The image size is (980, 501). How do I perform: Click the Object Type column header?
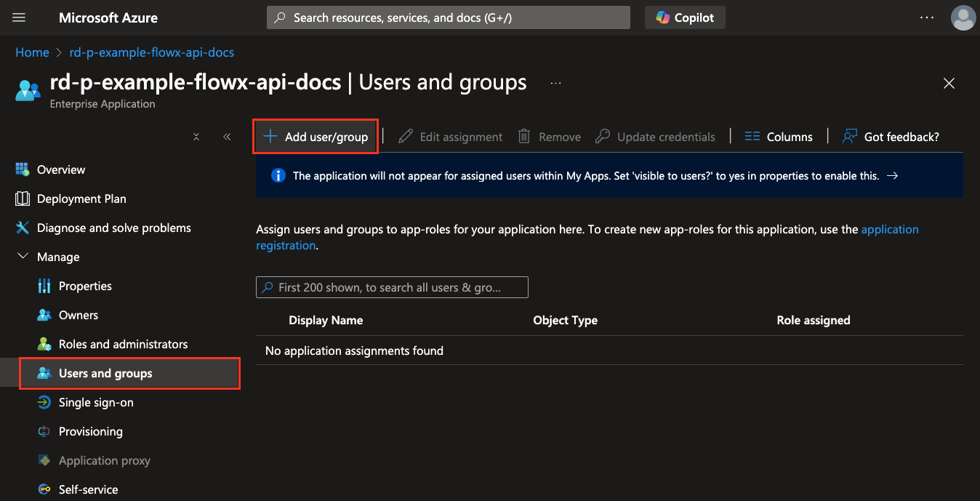point(565,320)
